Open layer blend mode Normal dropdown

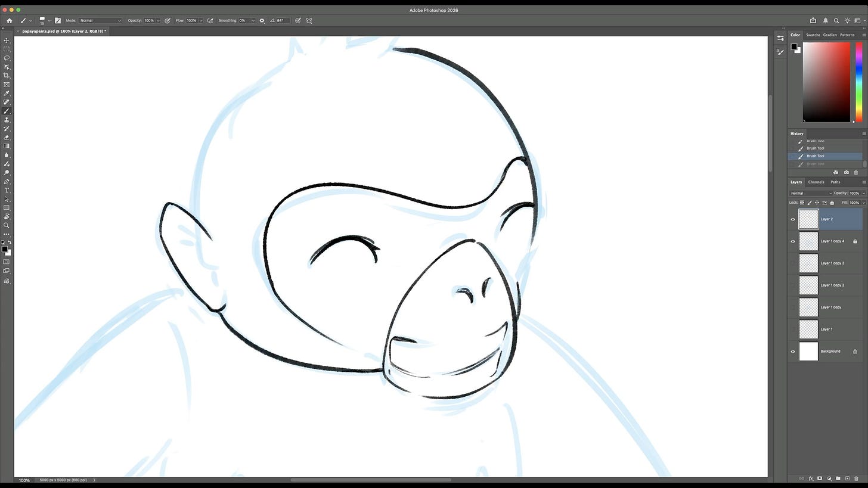tap(811, 193)
